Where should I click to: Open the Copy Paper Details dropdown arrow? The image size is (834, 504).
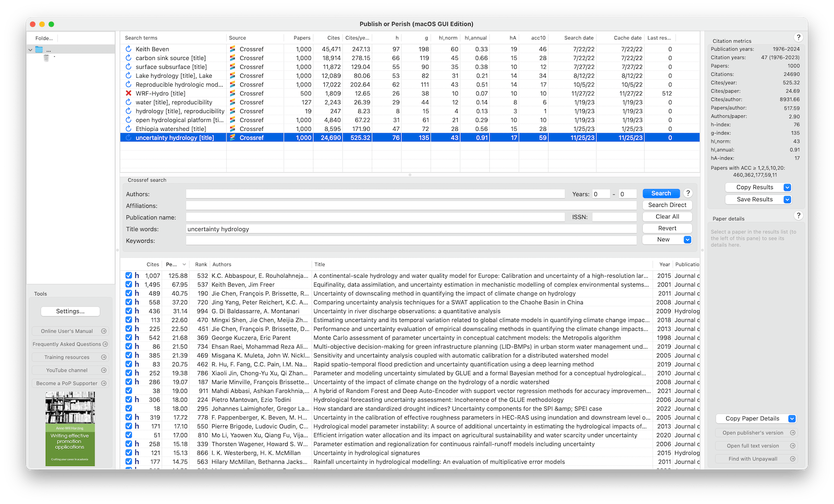792,419
